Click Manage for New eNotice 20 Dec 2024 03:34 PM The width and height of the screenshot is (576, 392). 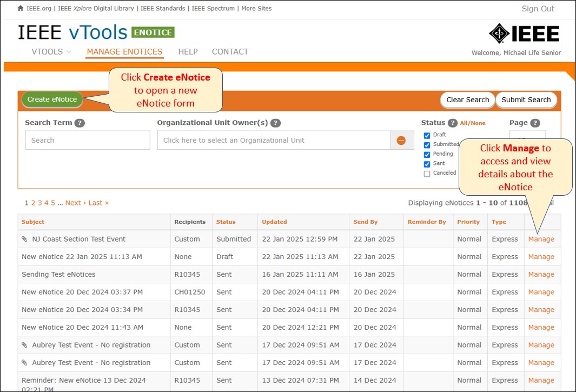(541, 310)
